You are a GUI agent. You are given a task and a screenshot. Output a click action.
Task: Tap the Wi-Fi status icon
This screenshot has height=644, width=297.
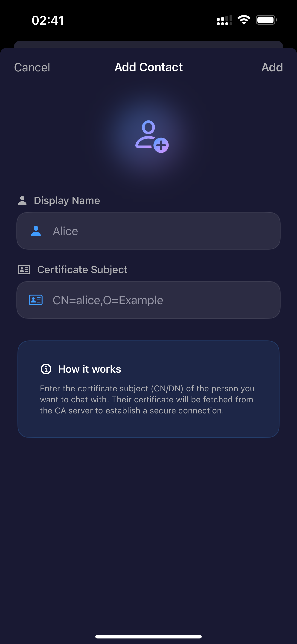[x=244, y=20]
